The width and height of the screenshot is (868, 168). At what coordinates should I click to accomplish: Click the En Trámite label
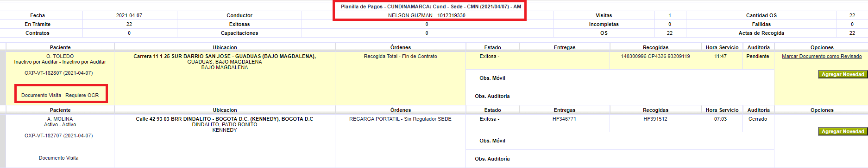coord(38,24)
